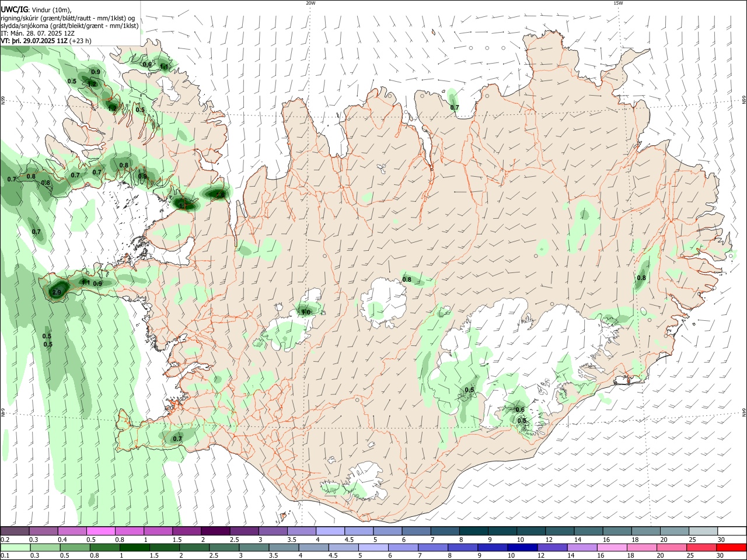This screenshot has height=560, width=747.
Task: Click the "0.2" label in the upper legend
Action: pyautogui.click(x=5, y=540)
